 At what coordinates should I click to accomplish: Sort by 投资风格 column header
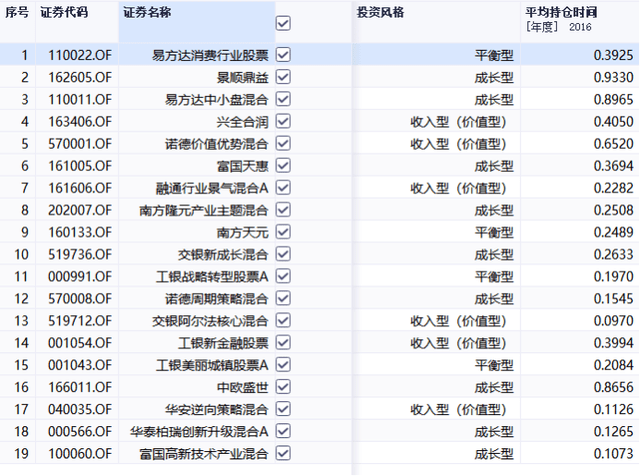tap(382, 12)
